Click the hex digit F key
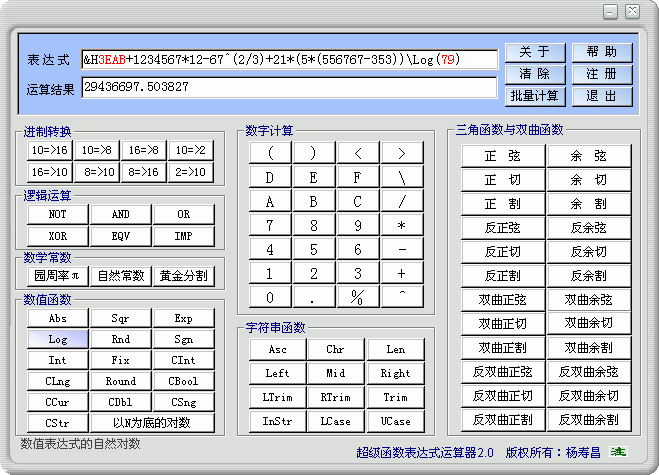The height and width of the screenshot is (475, 659). tap(358, 177)
